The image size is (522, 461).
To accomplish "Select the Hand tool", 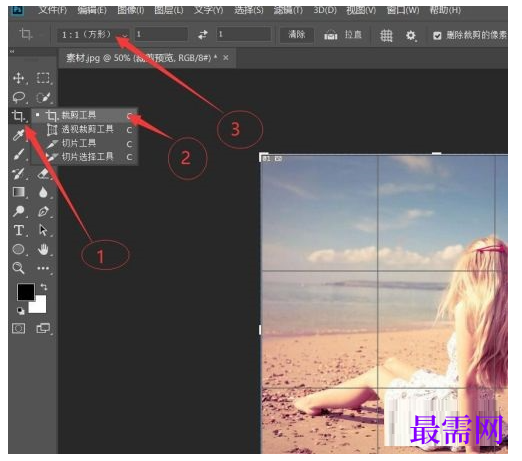I will click(x=43, y=249).
